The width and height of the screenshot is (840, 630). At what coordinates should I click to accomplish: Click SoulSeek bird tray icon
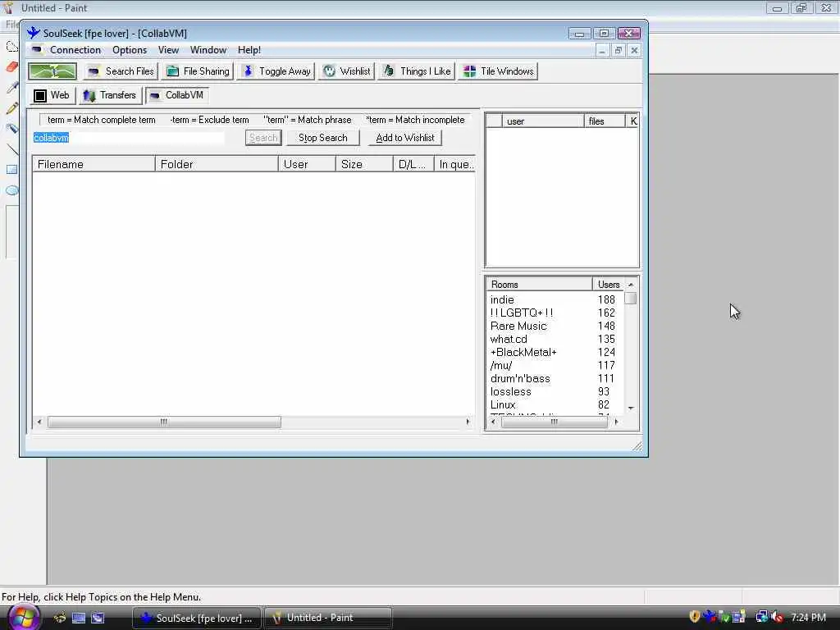pos(710,617)
